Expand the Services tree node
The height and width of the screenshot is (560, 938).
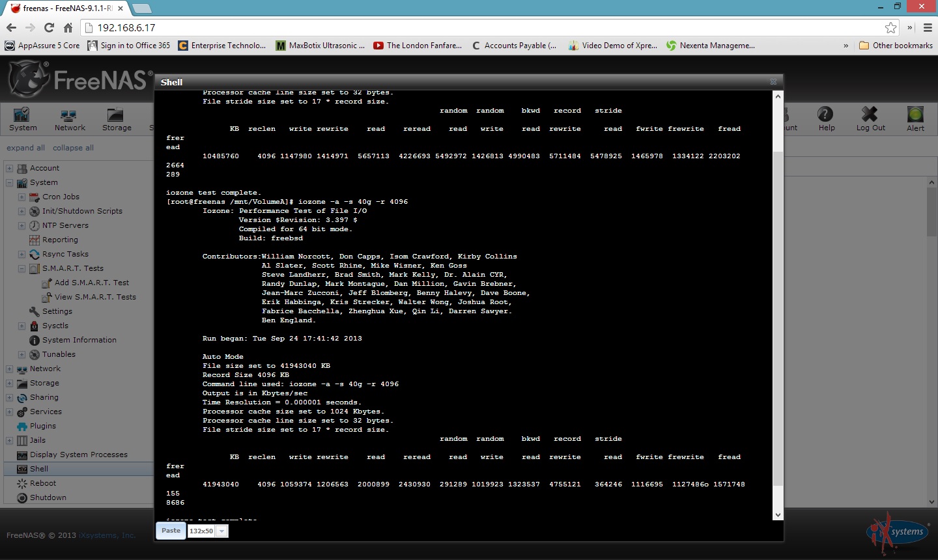click(10, 412)
